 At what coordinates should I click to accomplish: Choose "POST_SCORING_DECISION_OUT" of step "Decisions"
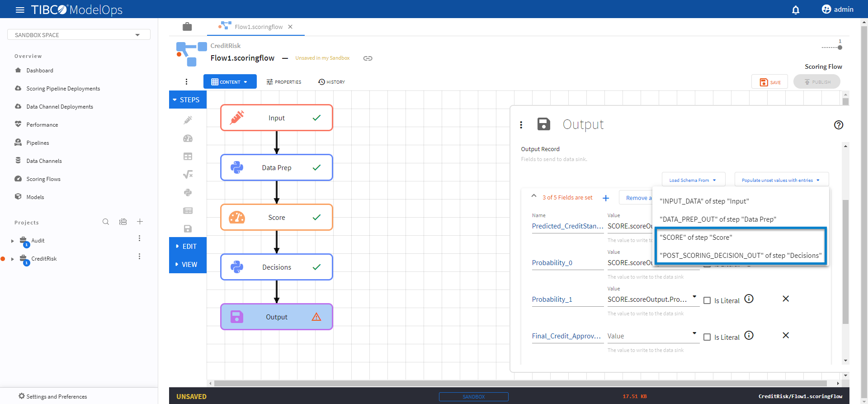[741, 256]
